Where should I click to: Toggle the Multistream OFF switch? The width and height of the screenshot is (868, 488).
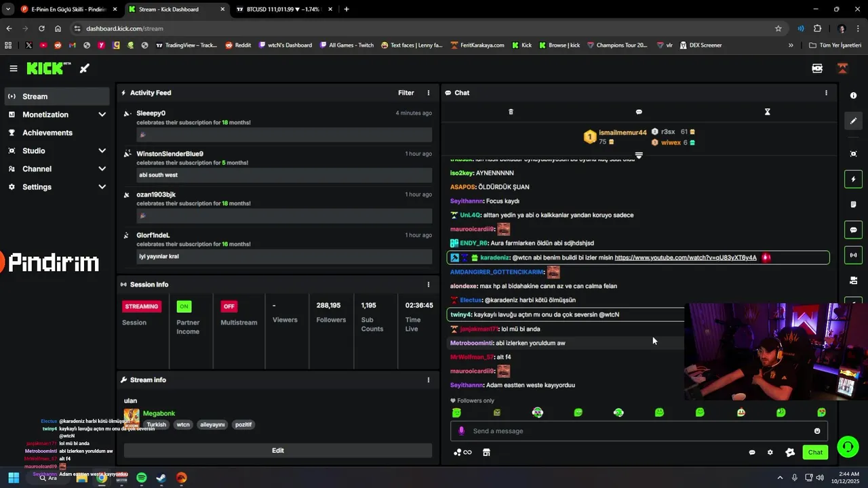(x=229, y=306)
